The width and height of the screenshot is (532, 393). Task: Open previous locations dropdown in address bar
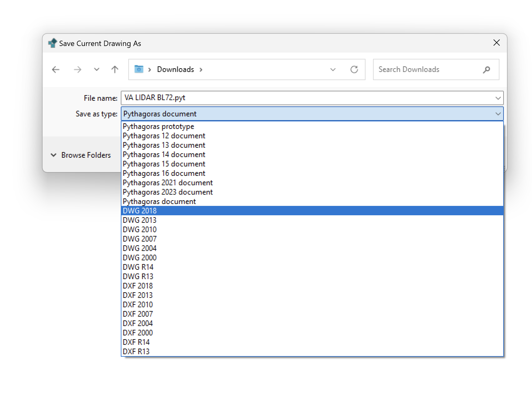(333, 69)
